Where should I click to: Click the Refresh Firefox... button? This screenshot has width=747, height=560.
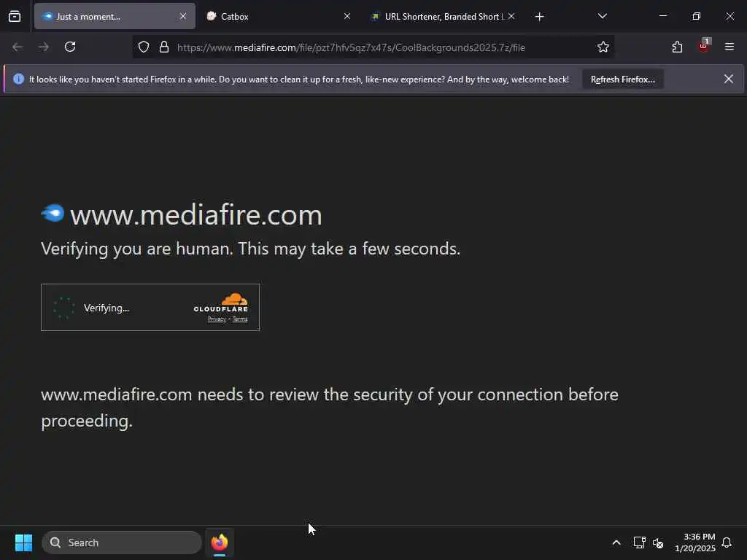(x=623, y=79)
